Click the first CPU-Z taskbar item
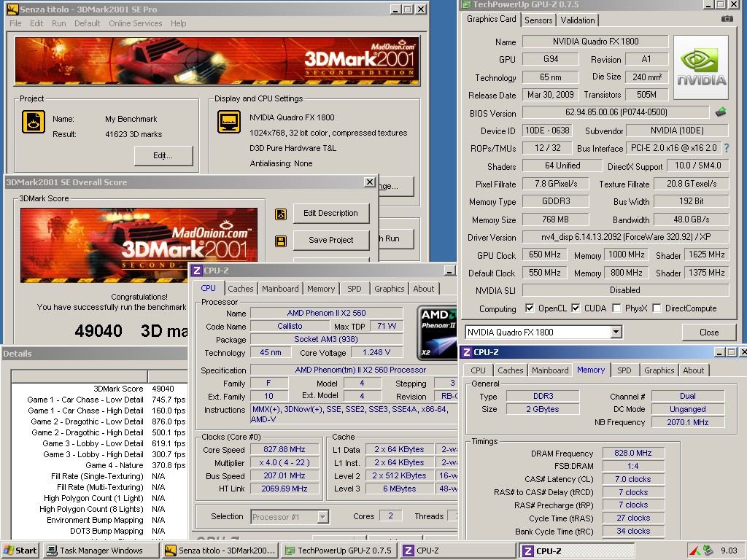Image resolution: width=747 pixels, height=560 pixels. pos(457,551)
